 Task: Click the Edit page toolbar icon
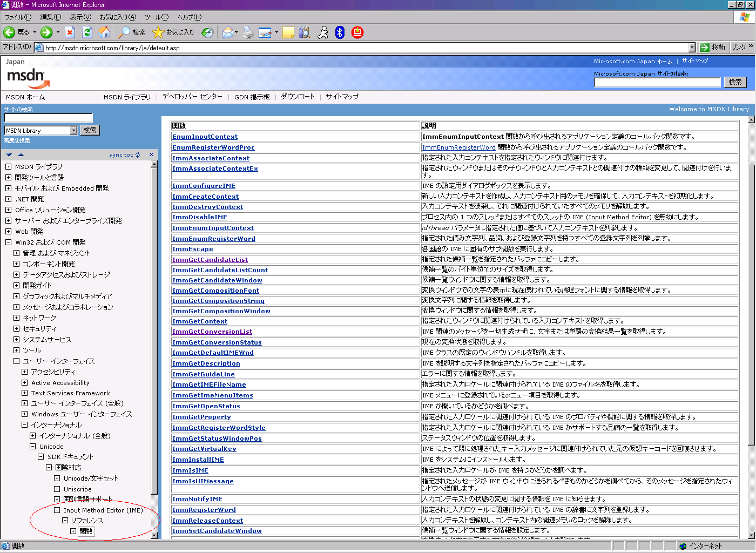[x=265, y=32]
